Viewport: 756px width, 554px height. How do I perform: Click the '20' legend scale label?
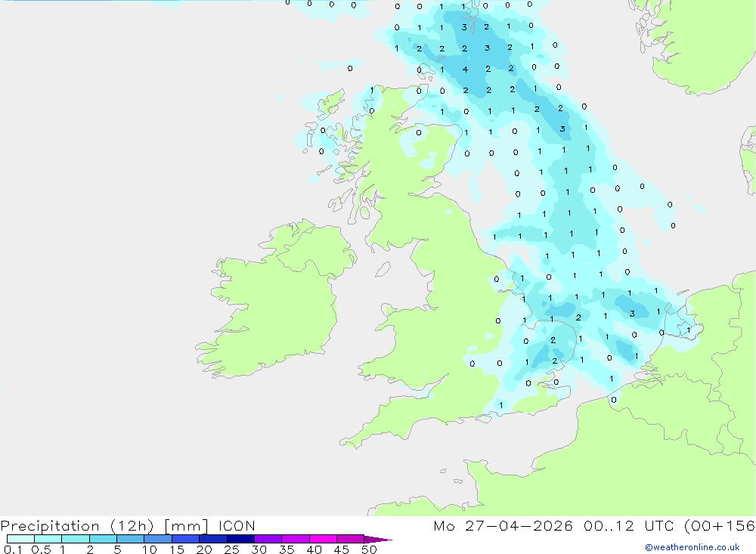[x=204, y=549]
